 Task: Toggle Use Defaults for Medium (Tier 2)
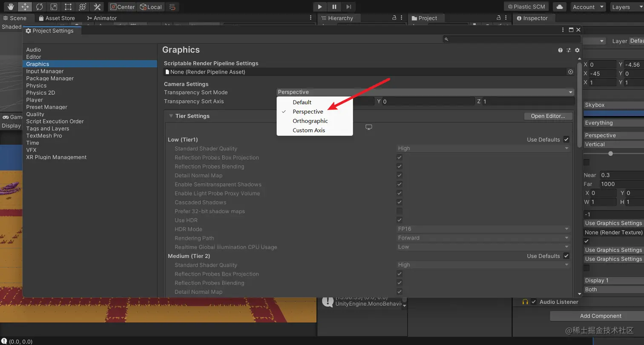[566, 256]
